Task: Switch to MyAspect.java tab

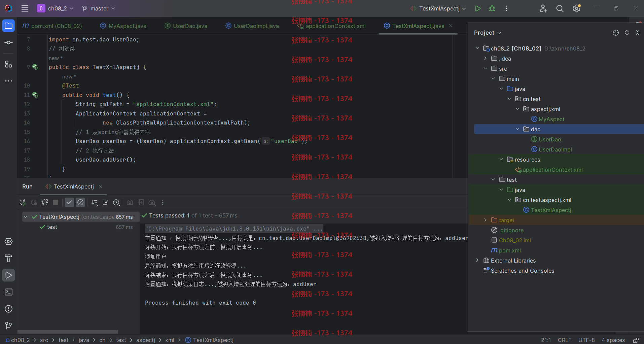Action: pos(123,26)
